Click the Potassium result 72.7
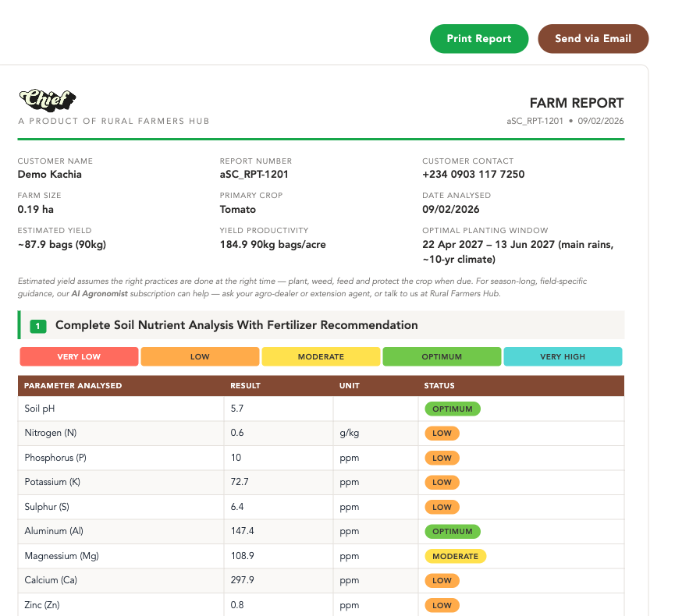Image resolution: width=675 pixels, height=616 pixels. pos(240,482)
